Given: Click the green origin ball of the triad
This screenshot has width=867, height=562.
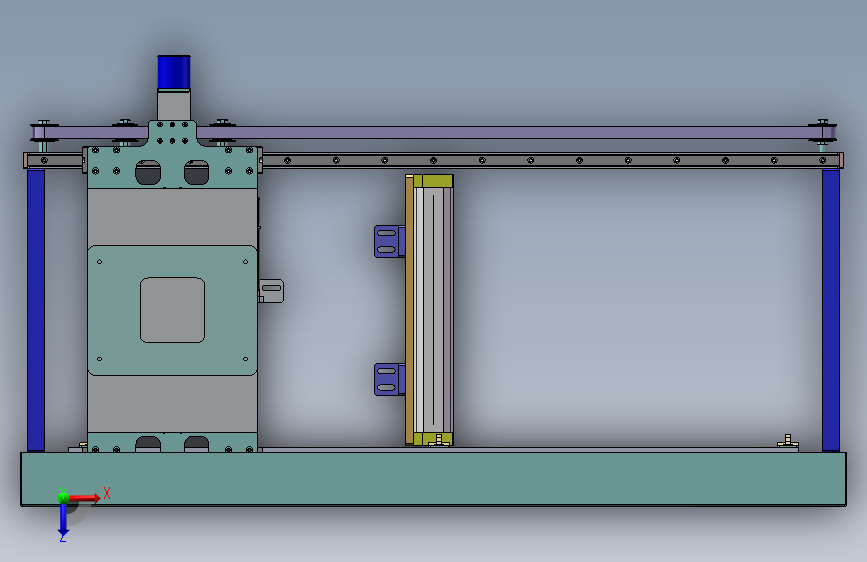Looking at the screenshot, I should (63, 497).
